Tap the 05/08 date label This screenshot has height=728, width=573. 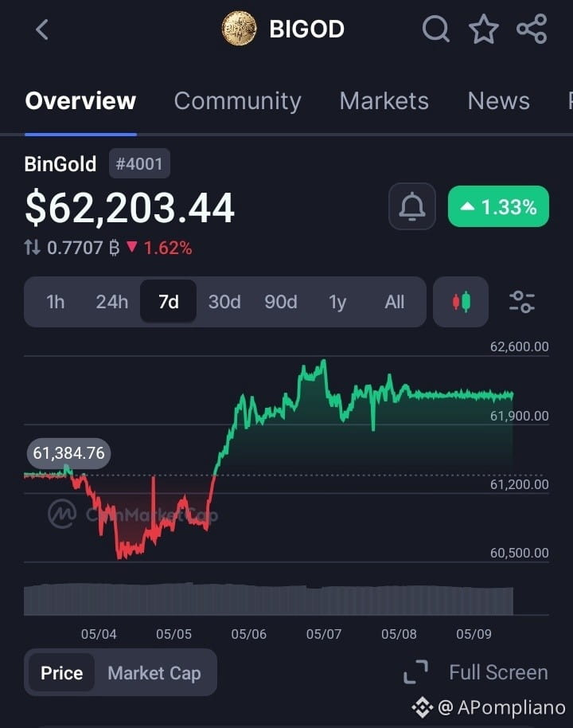pos(399,634)
